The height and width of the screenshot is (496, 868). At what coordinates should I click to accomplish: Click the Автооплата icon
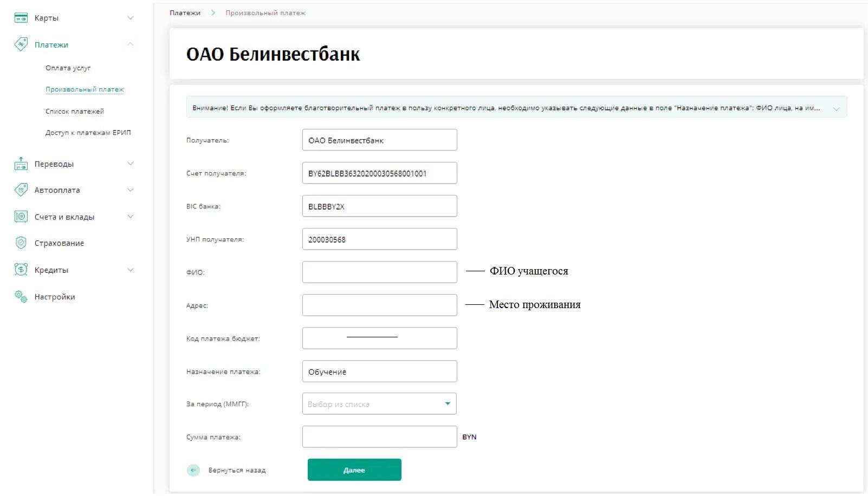coord(21,190)
